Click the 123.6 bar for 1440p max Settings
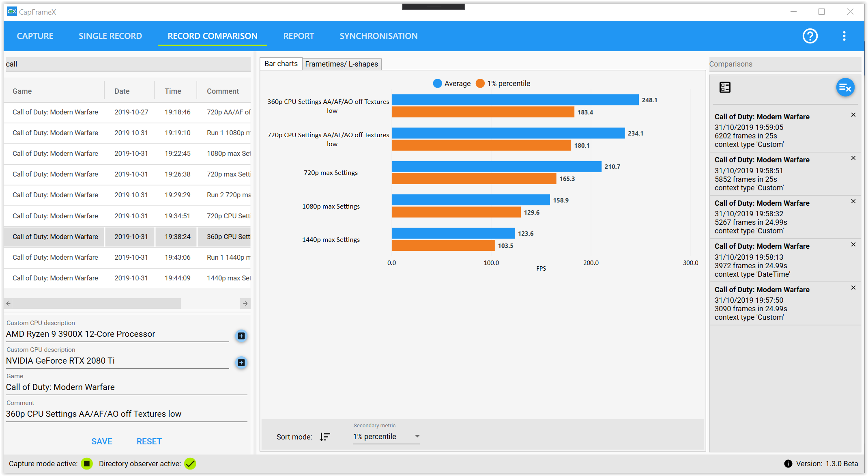 [453, 233]
